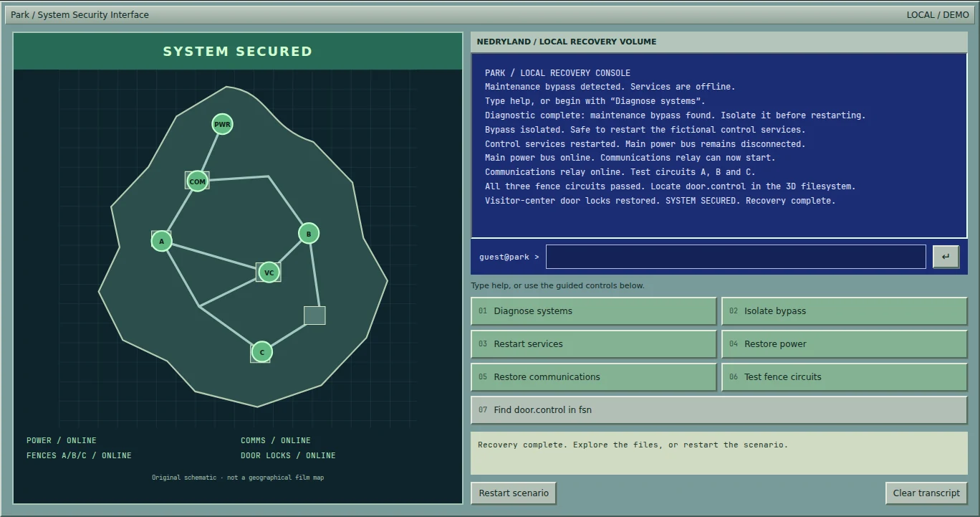This screenshot has width=980, height=517.
Task: Run Diagnose systems
Action: coord(594,311)
